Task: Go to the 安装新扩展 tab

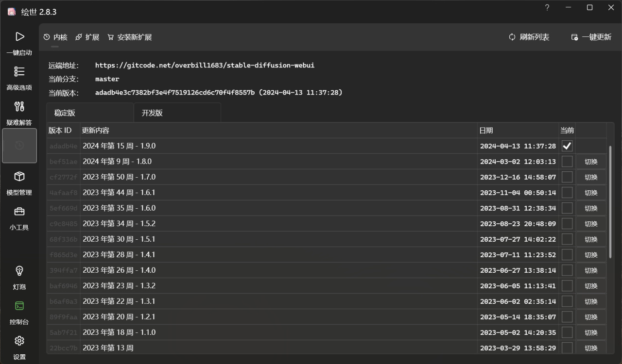Action: click(130, 37)
